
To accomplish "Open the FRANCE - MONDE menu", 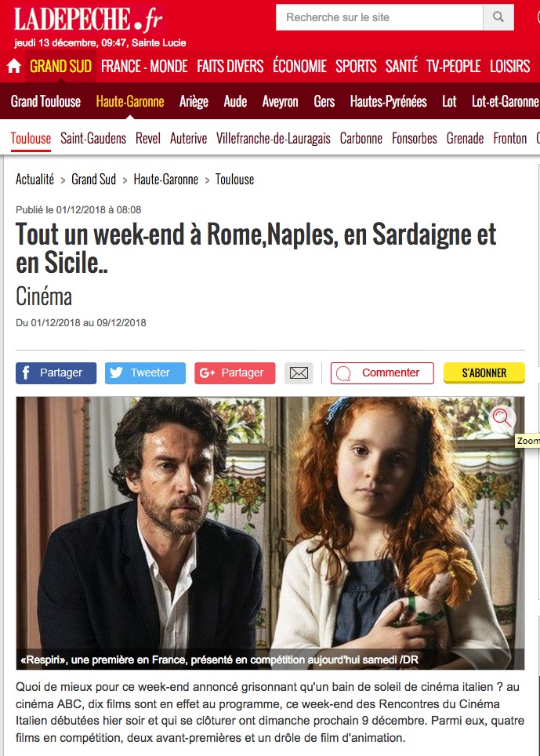I will 144,66.
